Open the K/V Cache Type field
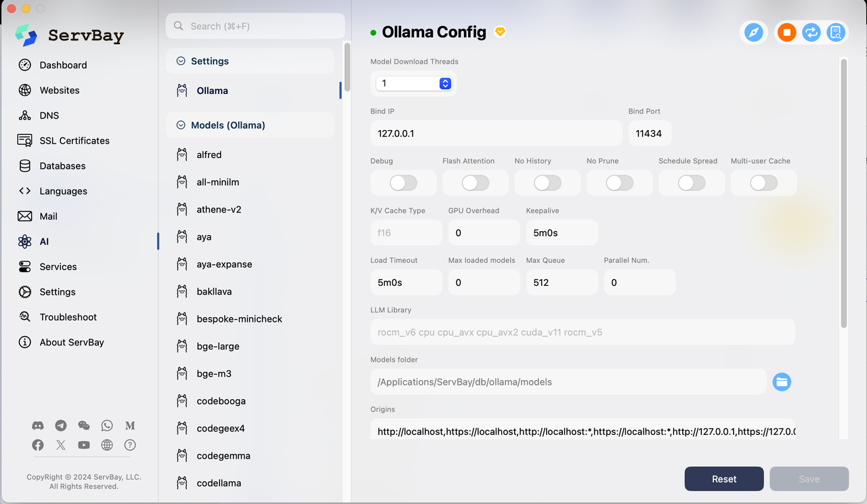Image resolution: width=867 pixels, height=504 pixels. [x=406, y=232]
